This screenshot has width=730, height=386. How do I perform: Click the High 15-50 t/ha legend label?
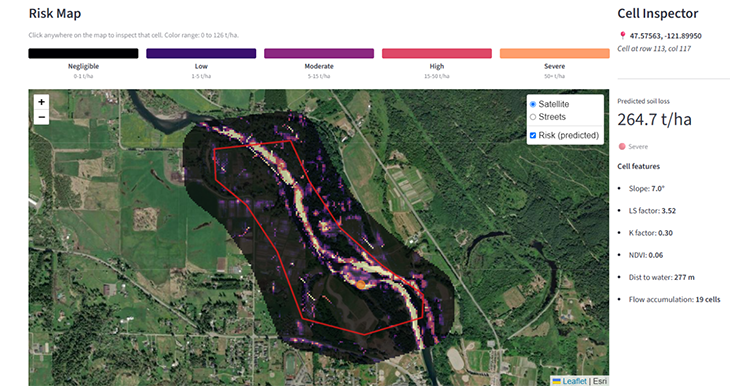pyautogui.click(x=437, y=71)
